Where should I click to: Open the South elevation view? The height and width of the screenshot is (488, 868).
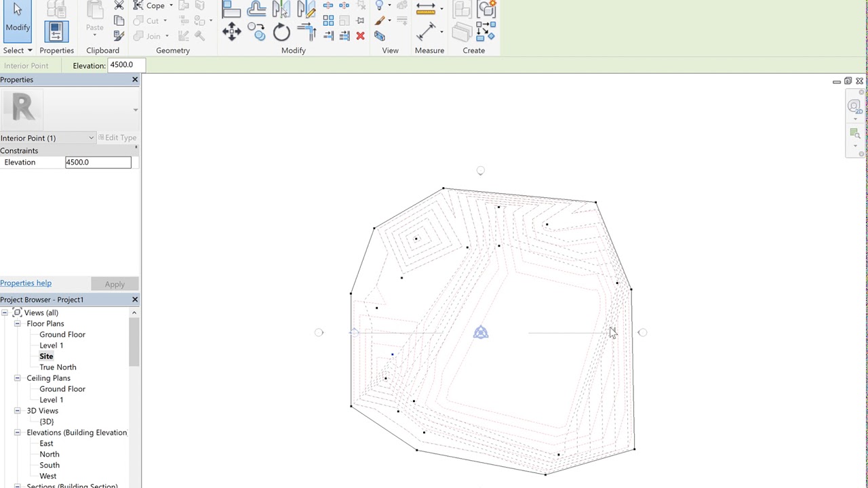click(x=50, y=465)
